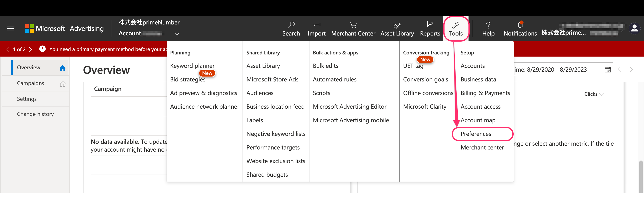This screenshot has width=644, height=202.
Task: Open Business data
Action: point(478,79)
